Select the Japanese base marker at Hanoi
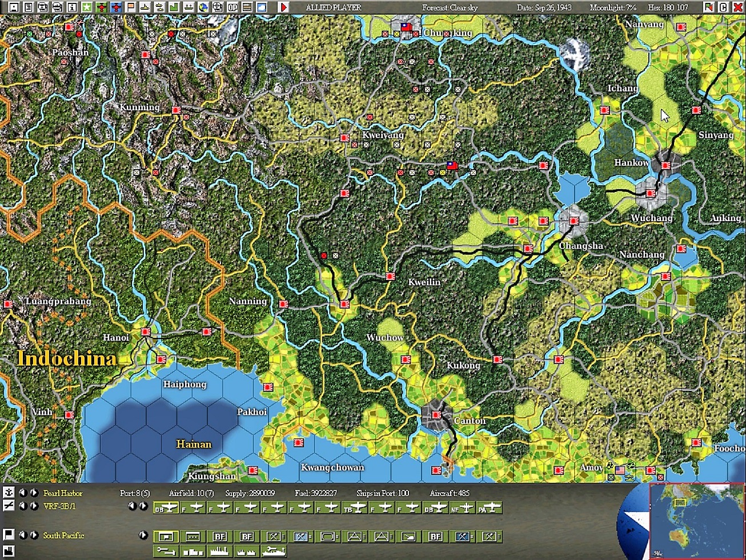 coord(146,331)
